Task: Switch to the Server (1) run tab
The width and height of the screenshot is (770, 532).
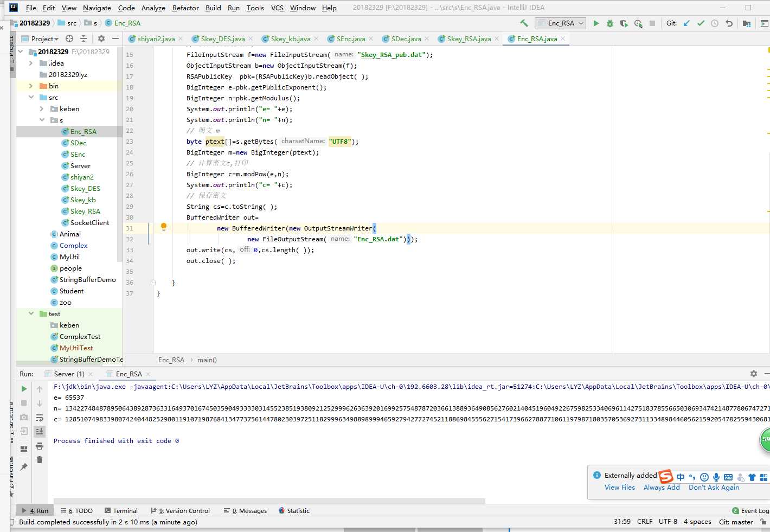Action: coord(69,374)
